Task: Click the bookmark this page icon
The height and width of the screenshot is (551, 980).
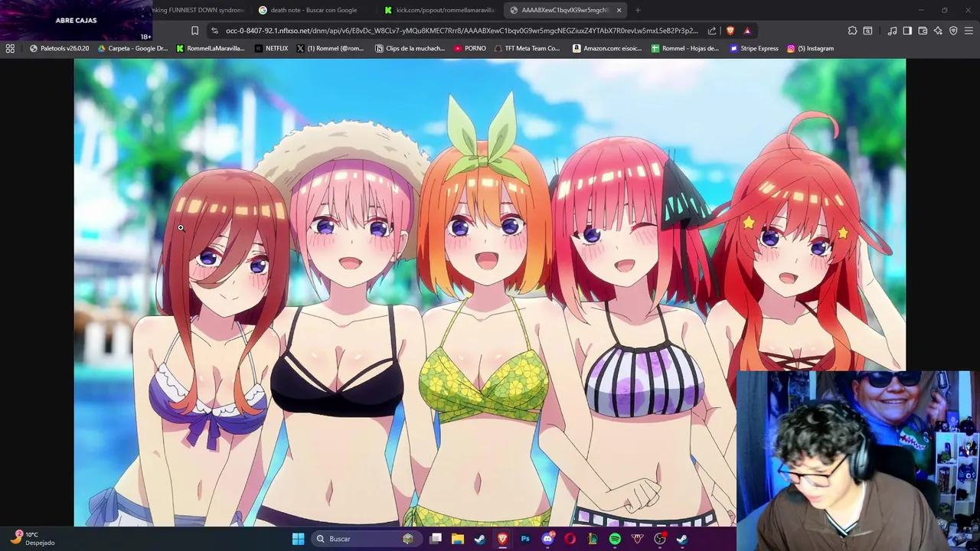Action: 194,31
